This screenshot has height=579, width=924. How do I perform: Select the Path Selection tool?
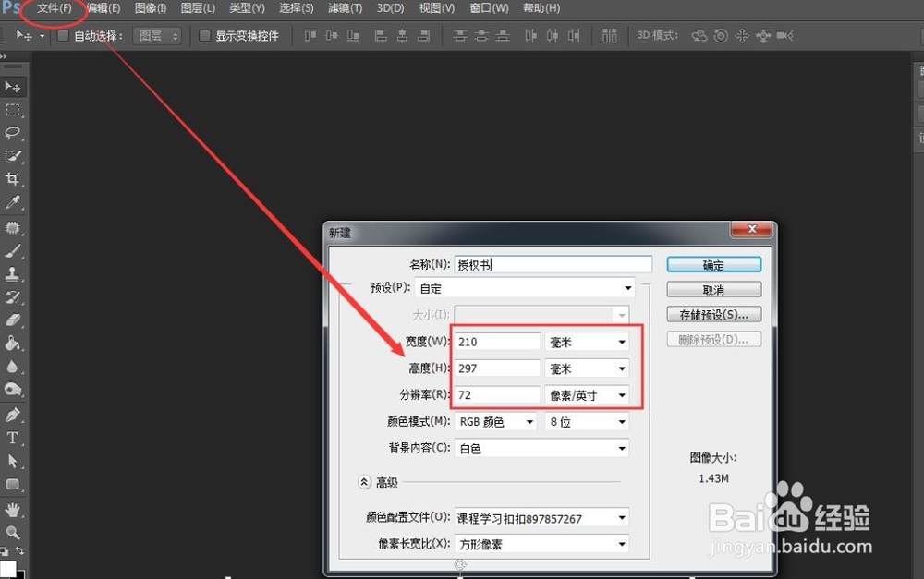(x=12, y=461)
